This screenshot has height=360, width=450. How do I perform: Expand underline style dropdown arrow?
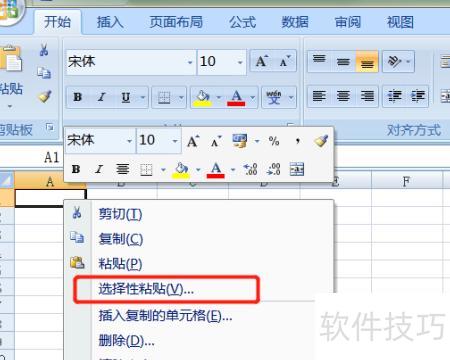[x=143, y=97]
